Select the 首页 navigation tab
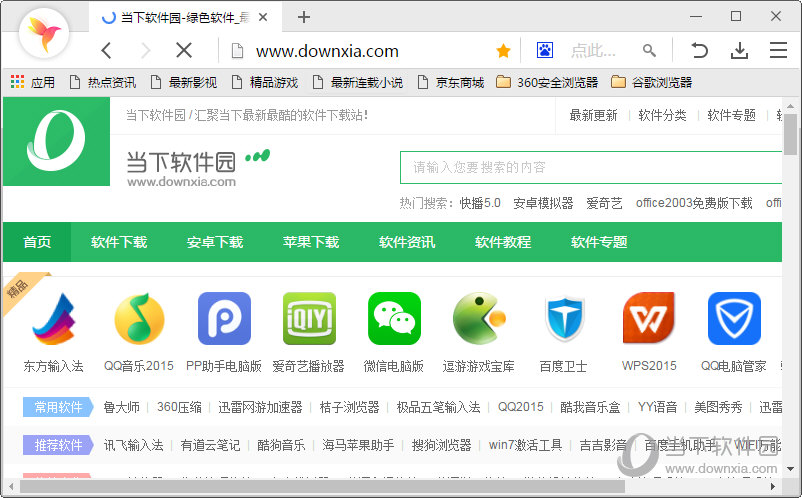This screenshot has height=498, width=802. click(37, 242)
